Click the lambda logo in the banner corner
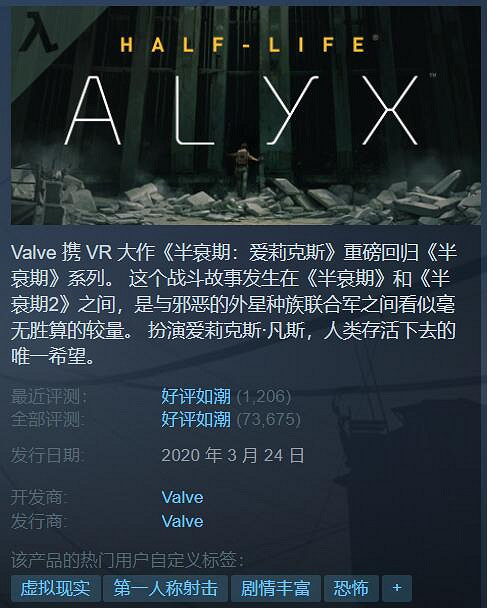Screen dimensions: 487x608 [x=39, y=32]
